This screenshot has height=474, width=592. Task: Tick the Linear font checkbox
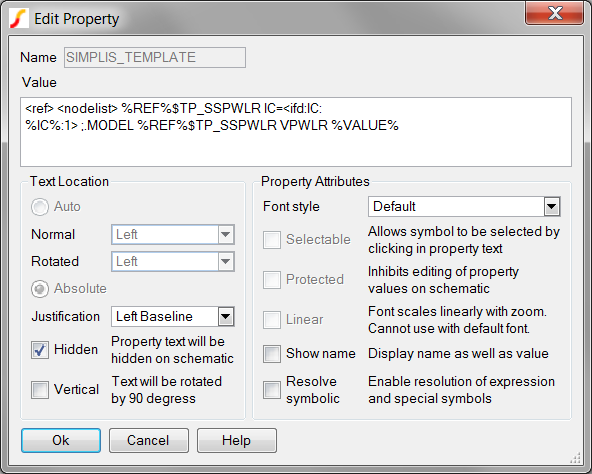[272, 320]
